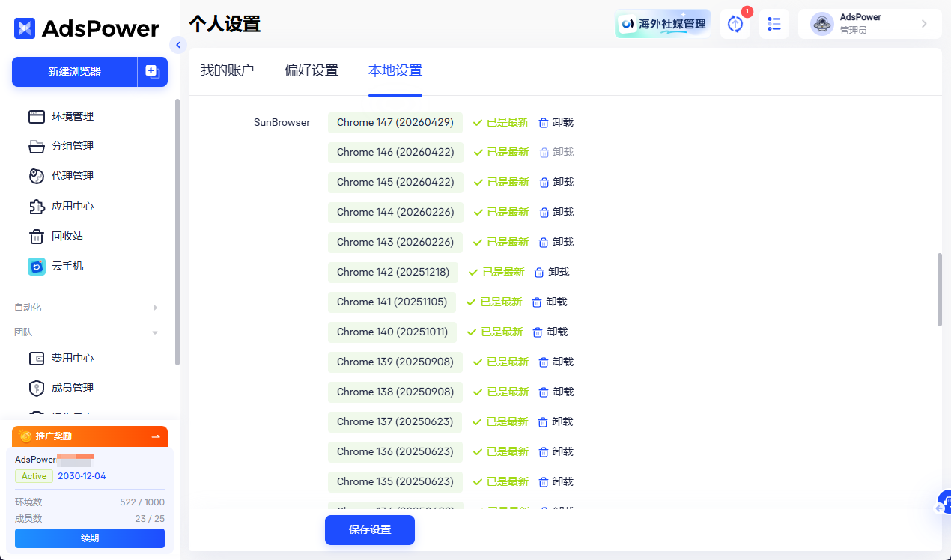951x560 pixels.
Task: Click the 分组管理 folder icon
Action: (37, 146)
